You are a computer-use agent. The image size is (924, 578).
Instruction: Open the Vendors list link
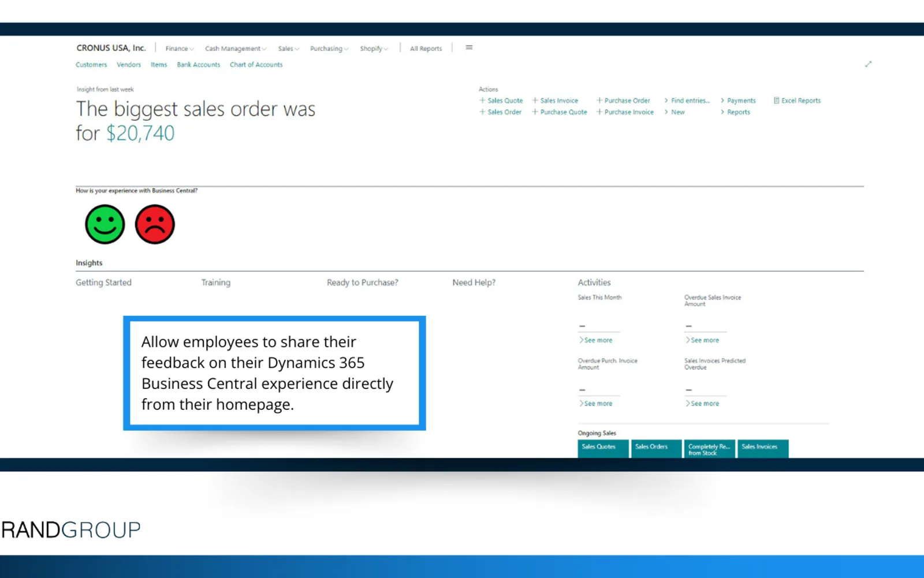(129, 65)
